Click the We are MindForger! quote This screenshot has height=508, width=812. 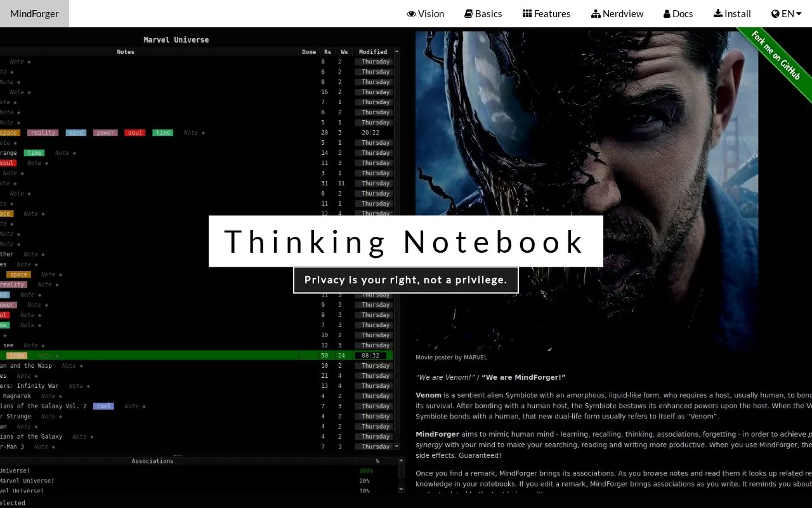point(523,377)
